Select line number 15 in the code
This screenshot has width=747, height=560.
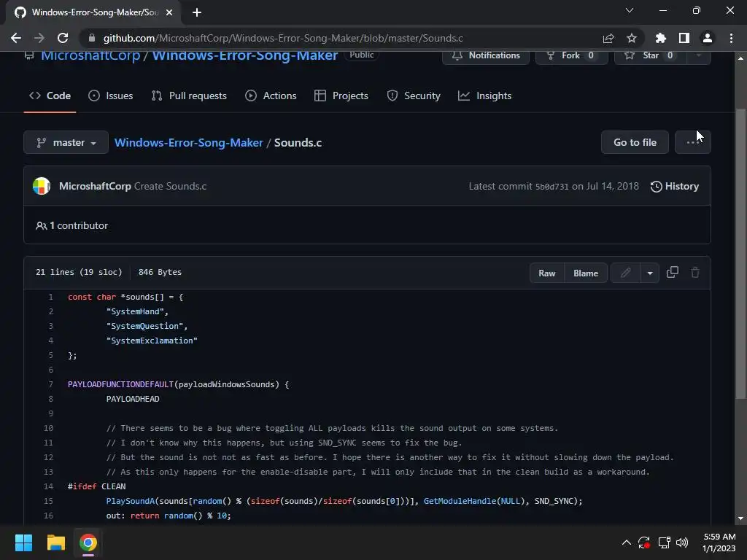point(48,501)
